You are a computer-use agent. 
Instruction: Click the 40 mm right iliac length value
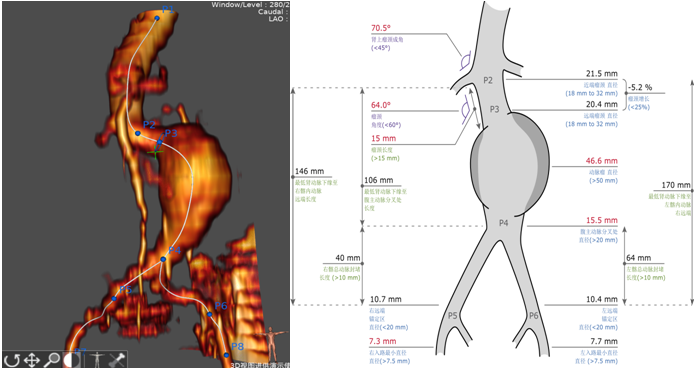tap(348, 258)
